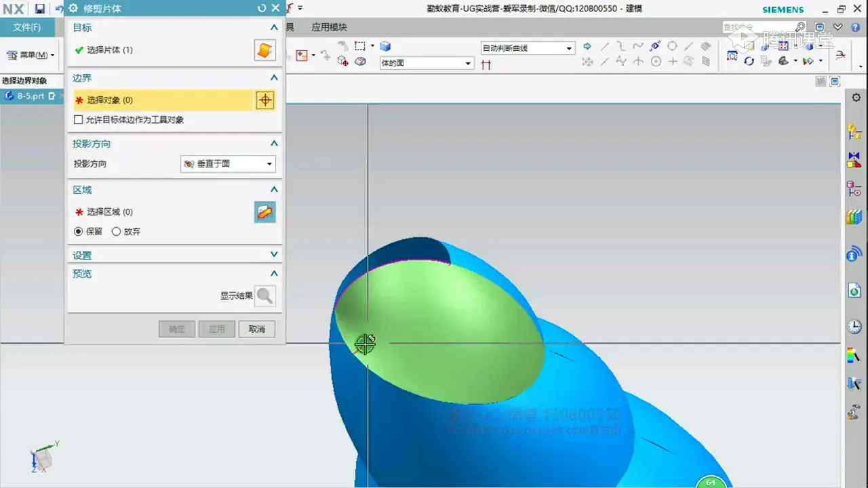Open the 菜单(M) menu button
Image resolution: width=868 pixels, height=488 pixels.
click(x=31, y=55)
